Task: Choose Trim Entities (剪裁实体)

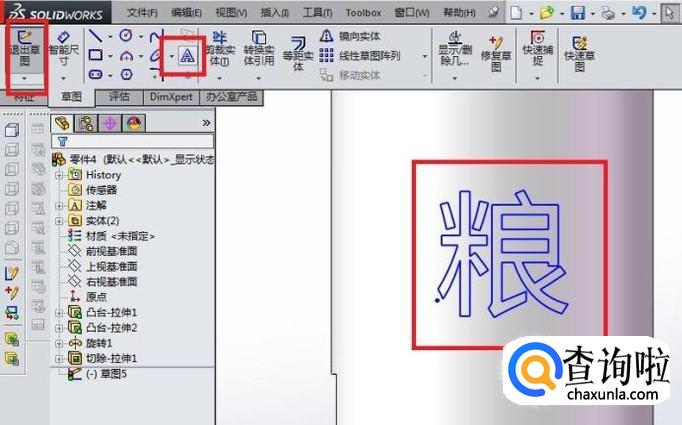Action: click(x=220, y=49)
